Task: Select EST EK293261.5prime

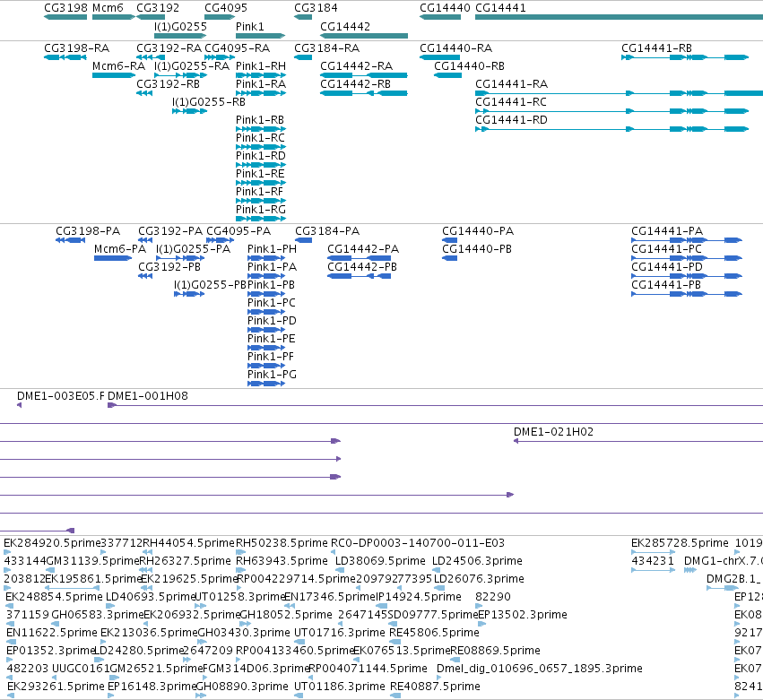Action: 56,686
